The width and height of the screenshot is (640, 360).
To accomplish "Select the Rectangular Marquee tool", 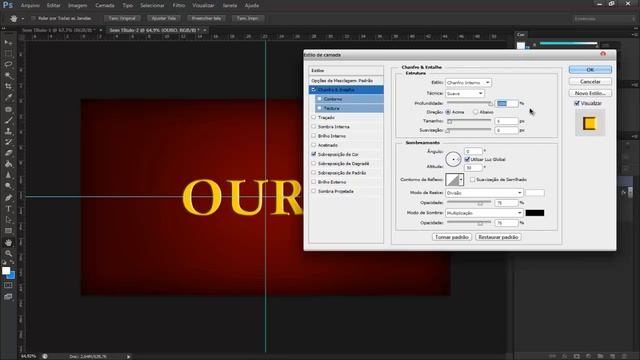I will pos(8,53).
